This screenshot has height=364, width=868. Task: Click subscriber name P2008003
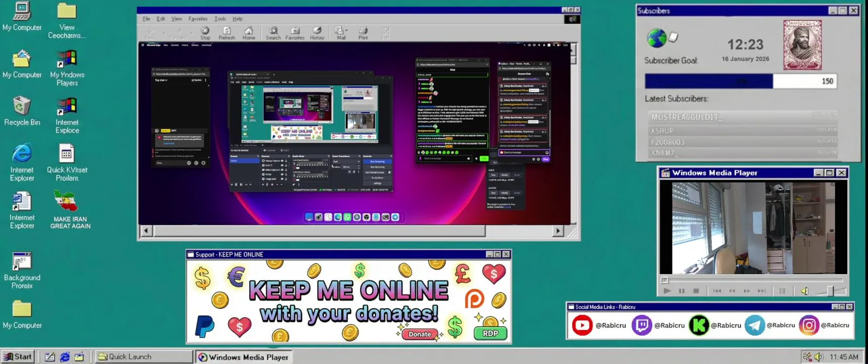(x=668, y=142)
